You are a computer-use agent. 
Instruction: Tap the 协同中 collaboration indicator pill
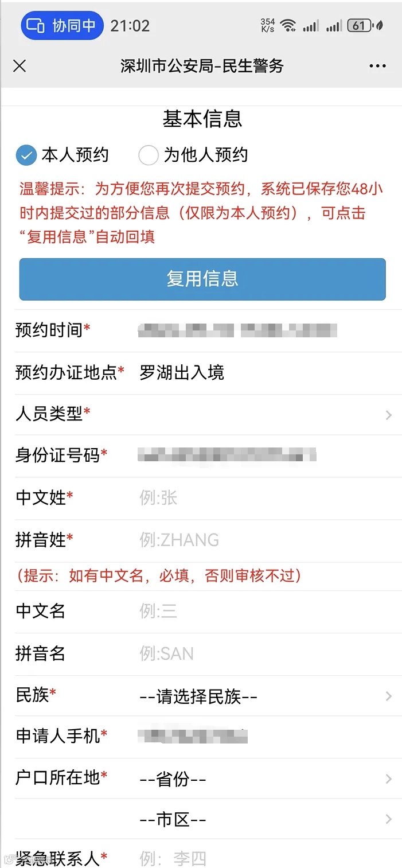pos(61,25)
